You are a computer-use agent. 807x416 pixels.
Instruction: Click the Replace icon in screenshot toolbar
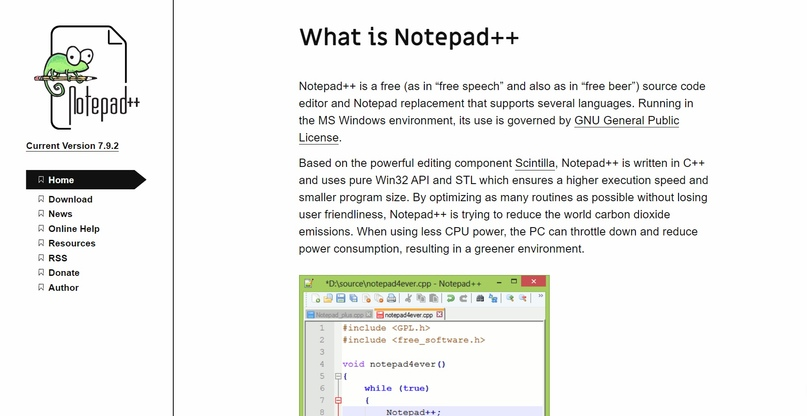(493, 298)
